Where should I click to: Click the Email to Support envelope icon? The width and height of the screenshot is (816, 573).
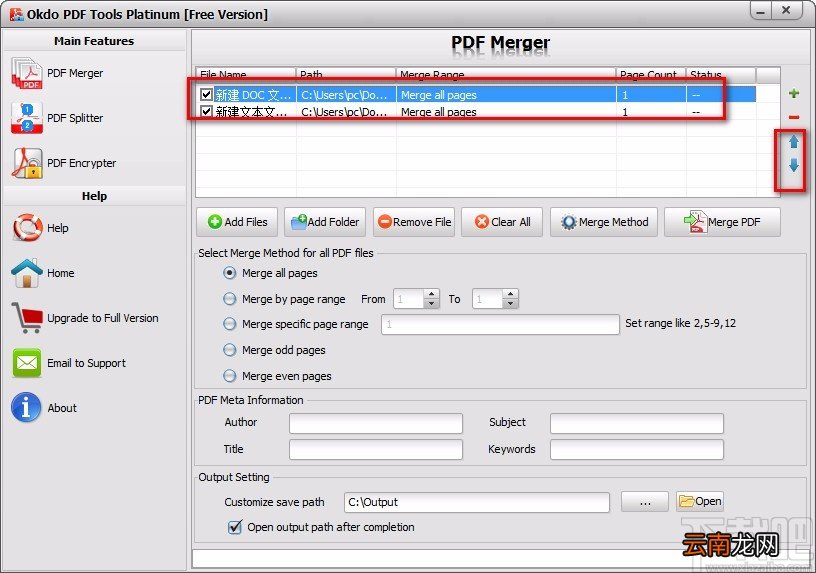coord(27,363)
